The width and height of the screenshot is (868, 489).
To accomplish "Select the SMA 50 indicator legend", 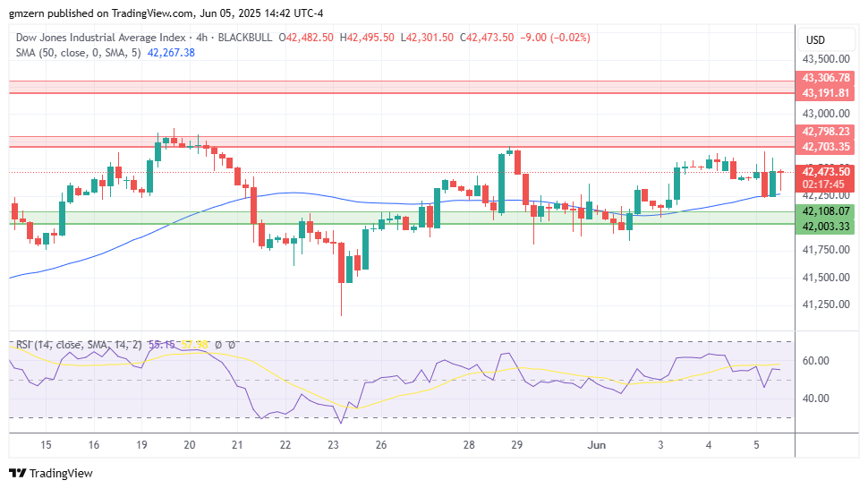I will point(81,53).
